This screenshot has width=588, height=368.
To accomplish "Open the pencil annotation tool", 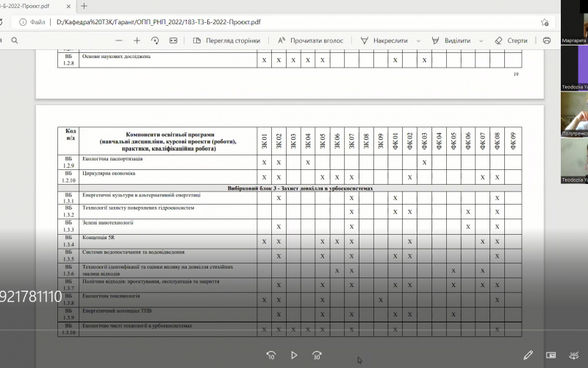I will pos(528,355).
